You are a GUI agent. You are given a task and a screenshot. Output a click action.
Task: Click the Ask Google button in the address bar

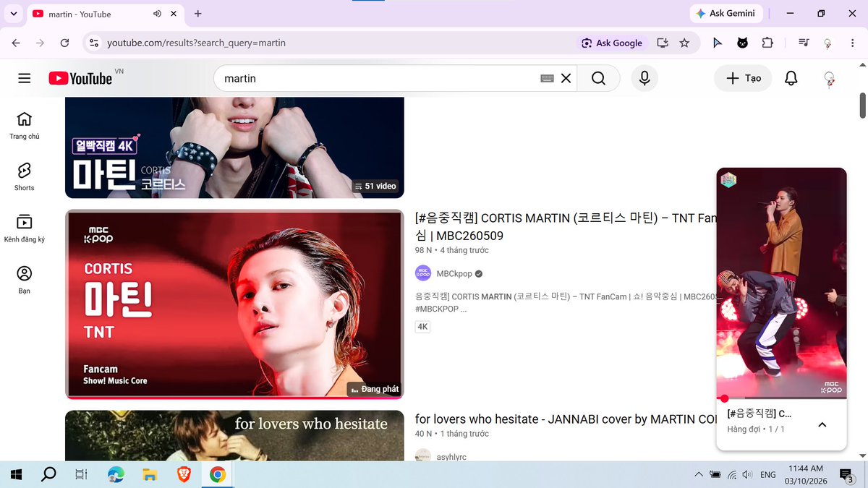(x=612, y=43)
